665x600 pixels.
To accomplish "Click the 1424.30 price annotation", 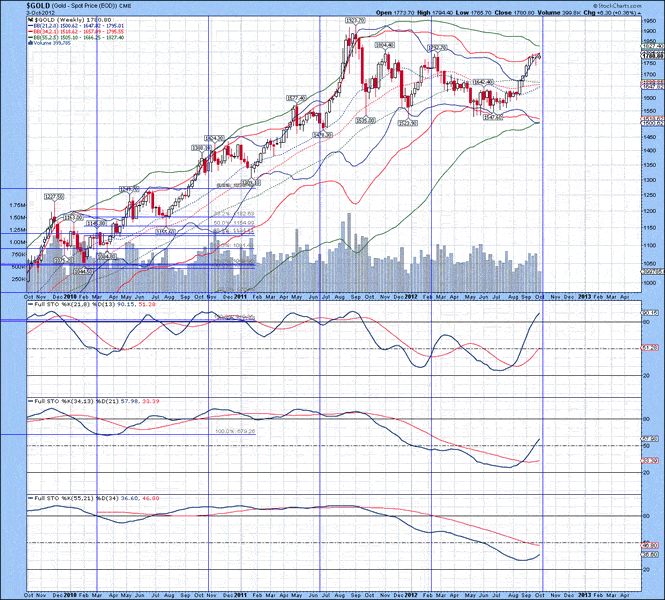I will [x=214, y=138].
